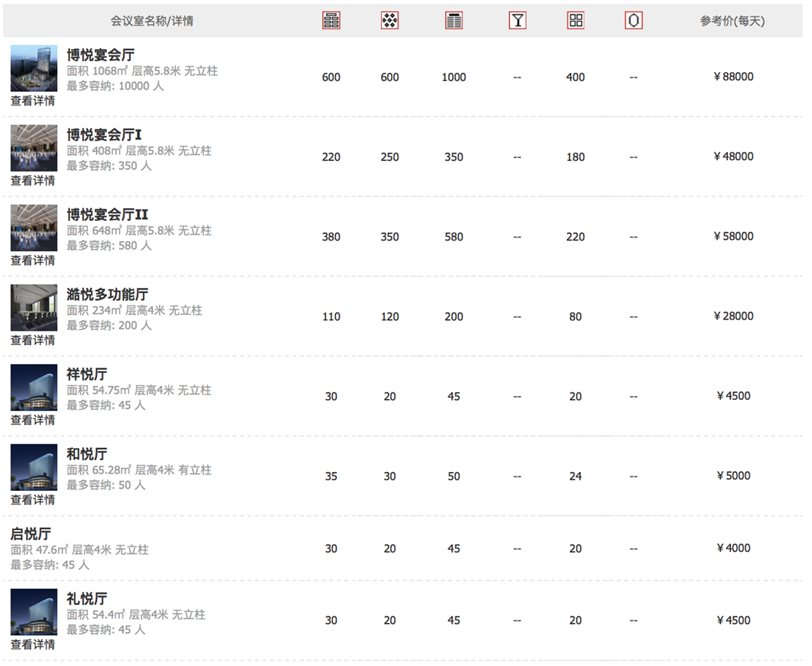Click the 110 classroom capacity for 澔悦多功能厅
812x666 pixels.
(x=331, y=316)
